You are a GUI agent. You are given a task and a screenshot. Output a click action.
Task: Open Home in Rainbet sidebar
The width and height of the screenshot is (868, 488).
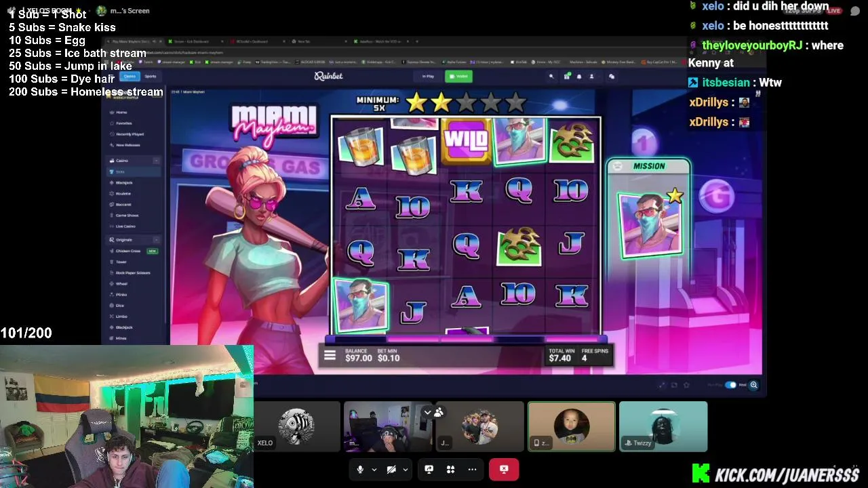(121, 112)
